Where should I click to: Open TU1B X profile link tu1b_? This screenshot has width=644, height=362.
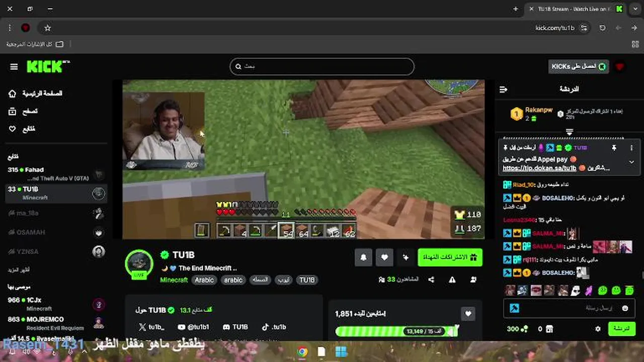pos(150,327)
